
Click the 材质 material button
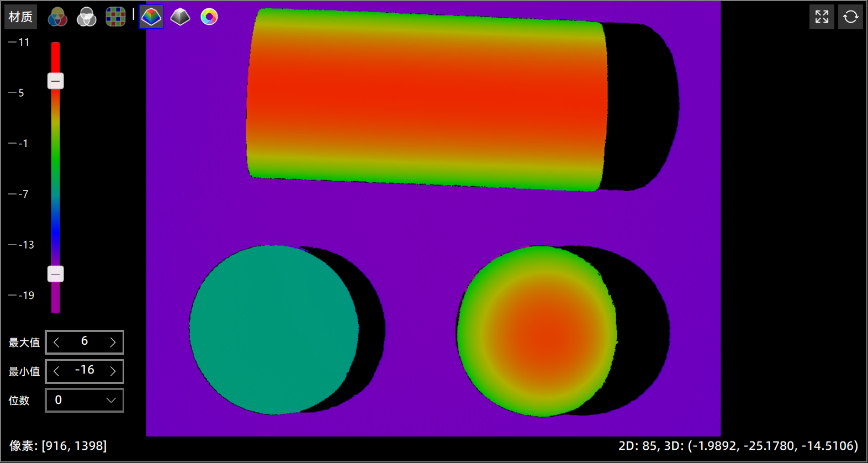click(20, 17)
